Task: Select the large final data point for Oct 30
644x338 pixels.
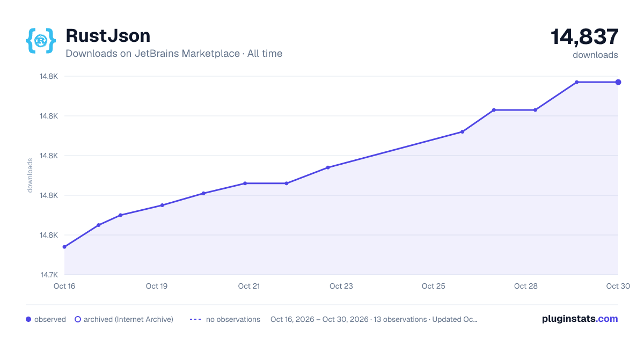Action: (x=618, y=82)
